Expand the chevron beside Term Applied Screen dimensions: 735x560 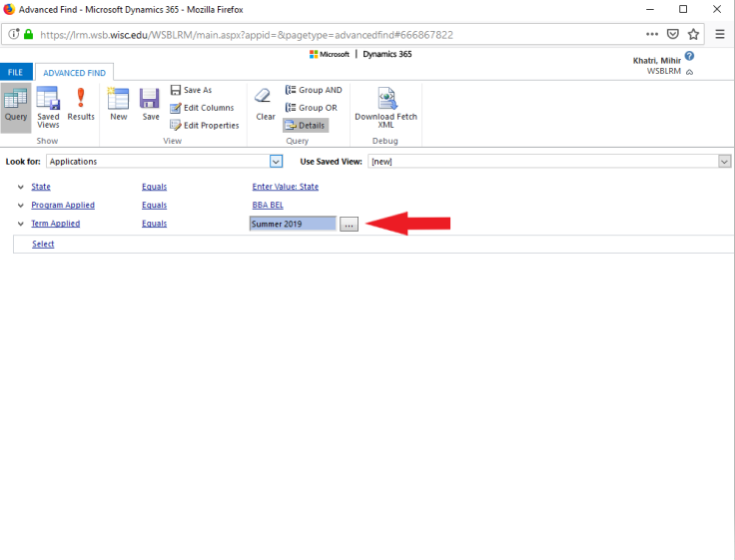pos(21,224)
